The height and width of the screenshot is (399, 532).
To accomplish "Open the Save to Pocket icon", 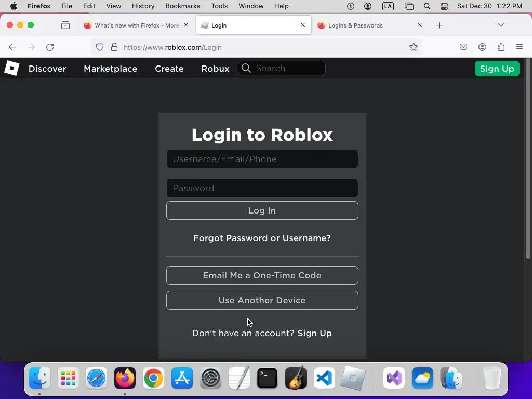I will point(463,47).
